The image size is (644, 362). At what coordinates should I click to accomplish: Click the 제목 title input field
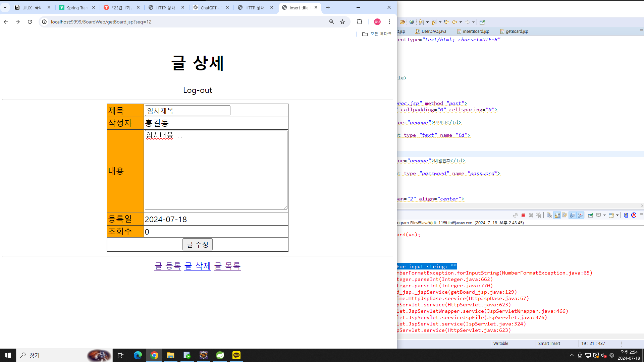187,111
